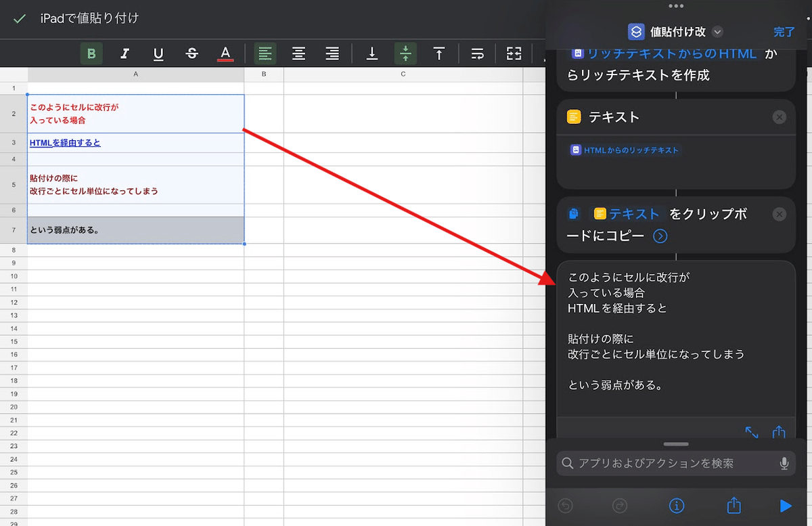
Task: Open the text color picker
Action: [x=226, y=53]
